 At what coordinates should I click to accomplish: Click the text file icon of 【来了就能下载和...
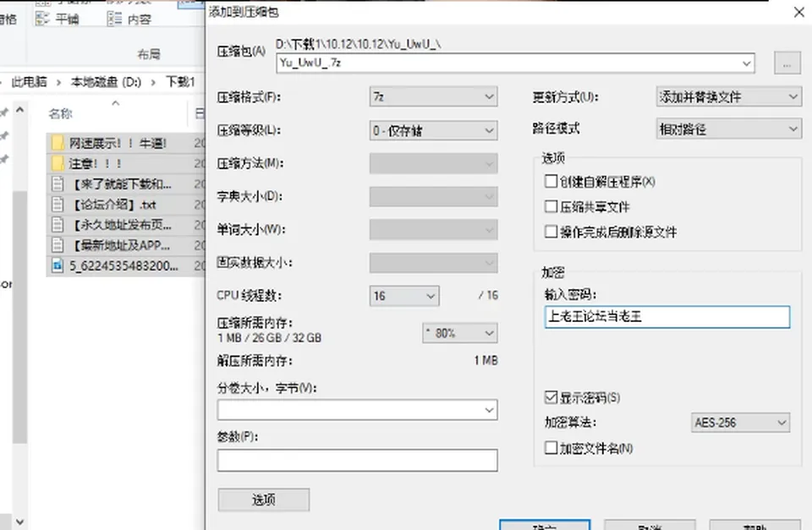coord(58,183)
